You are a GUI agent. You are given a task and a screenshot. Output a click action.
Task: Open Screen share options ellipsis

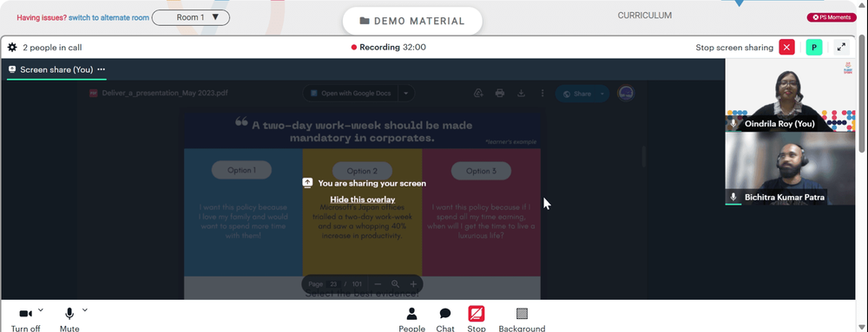coord(102,69)
